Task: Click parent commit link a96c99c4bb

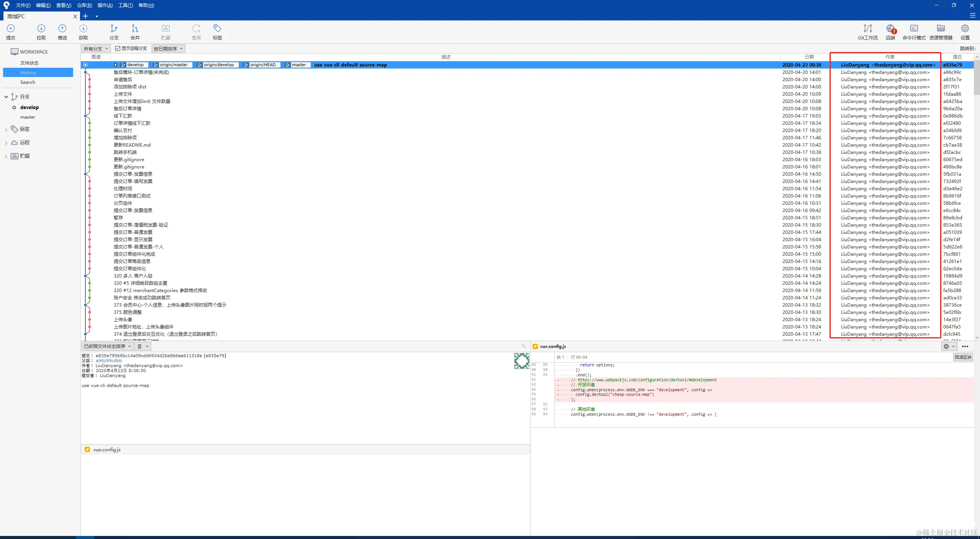Action: [x=108, y=361]
